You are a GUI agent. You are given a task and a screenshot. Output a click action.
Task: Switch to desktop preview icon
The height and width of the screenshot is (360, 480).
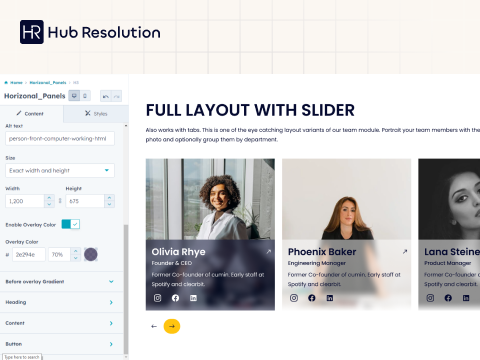[x=74, y=96]
